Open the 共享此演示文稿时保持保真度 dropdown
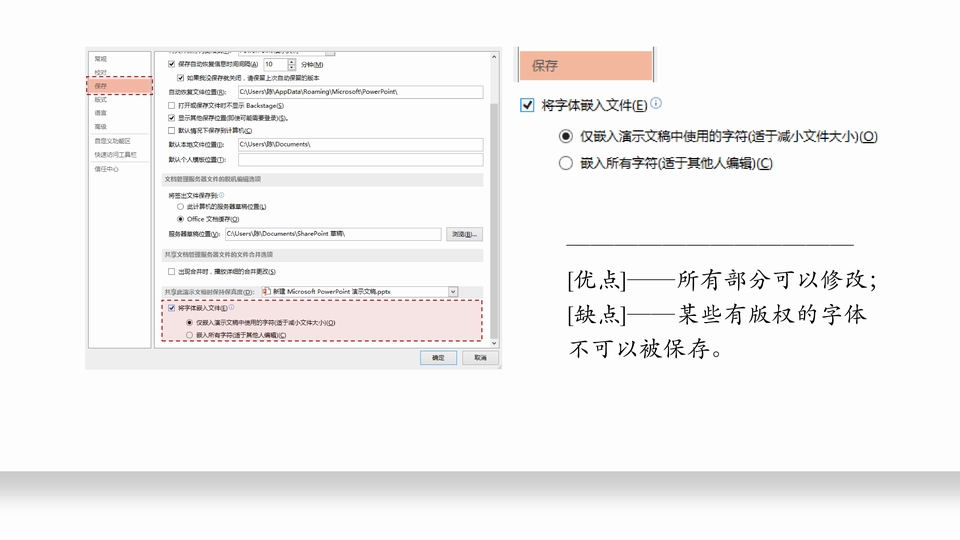The image size is (960, 540). 453,291
